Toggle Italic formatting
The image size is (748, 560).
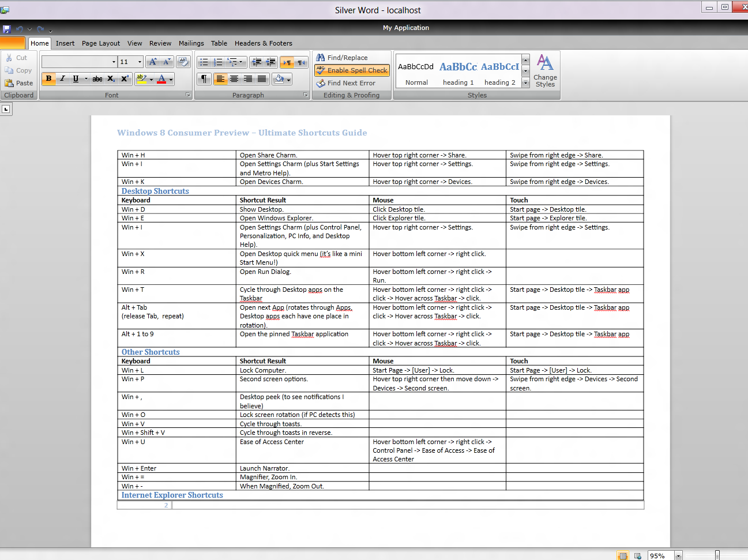click(62, 79)
